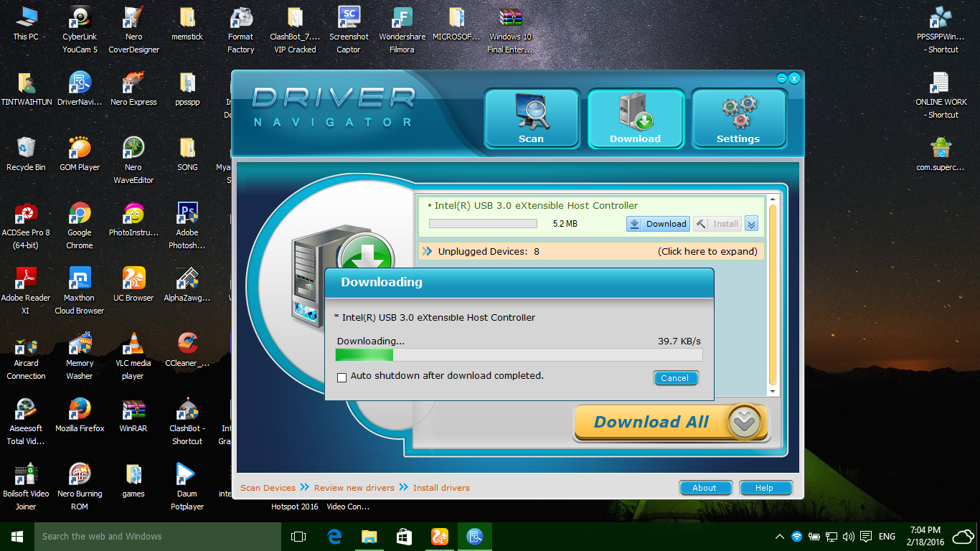The image size is (980, 551).
Task: Close the Driver Navigator window
Action: [x=794, y=78]
